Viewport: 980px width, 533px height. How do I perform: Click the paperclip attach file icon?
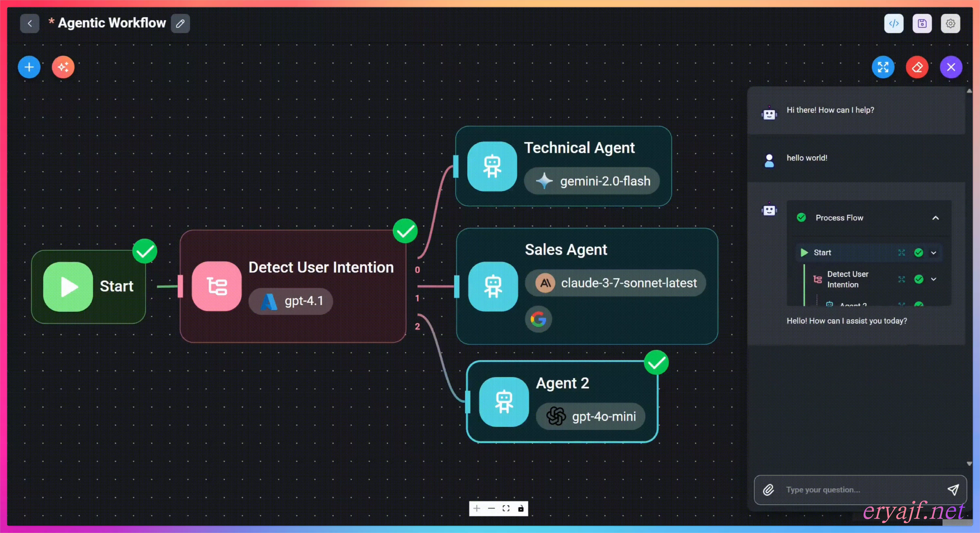point(768,490)
